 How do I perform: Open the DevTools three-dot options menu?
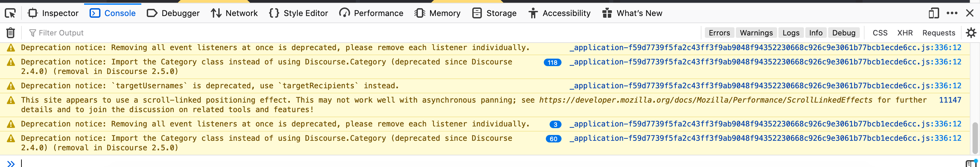pyautogui.click(x=951, y=13)
